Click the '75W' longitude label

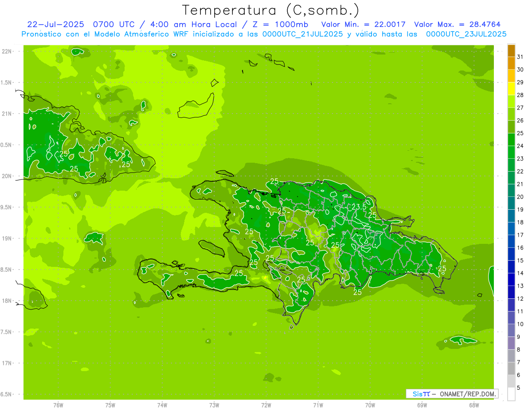[110, 405]
